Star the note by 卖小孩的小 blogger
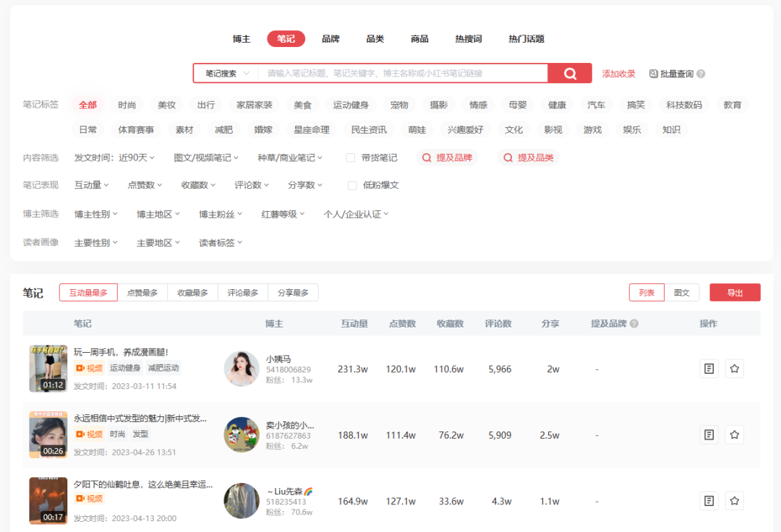Image resolution: width=781 pixels, height=532 pixels. click(x=734, y=434)
